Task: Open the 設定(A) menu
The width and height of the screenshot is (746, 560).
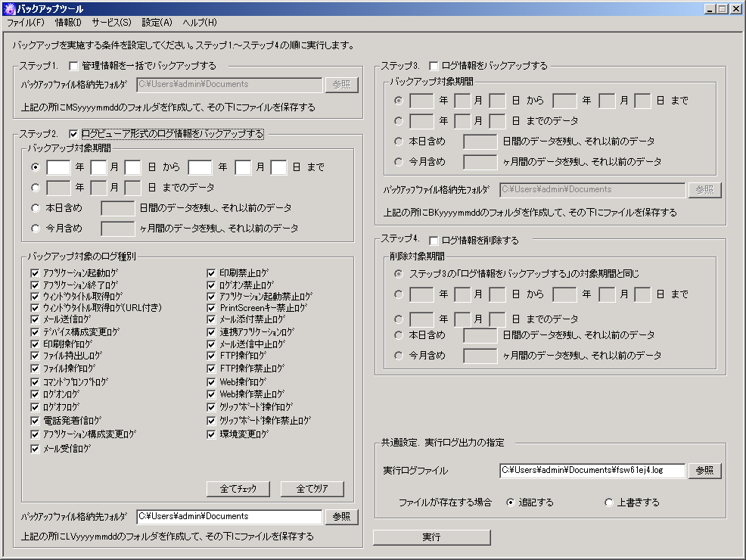Action: pos(157,23)
